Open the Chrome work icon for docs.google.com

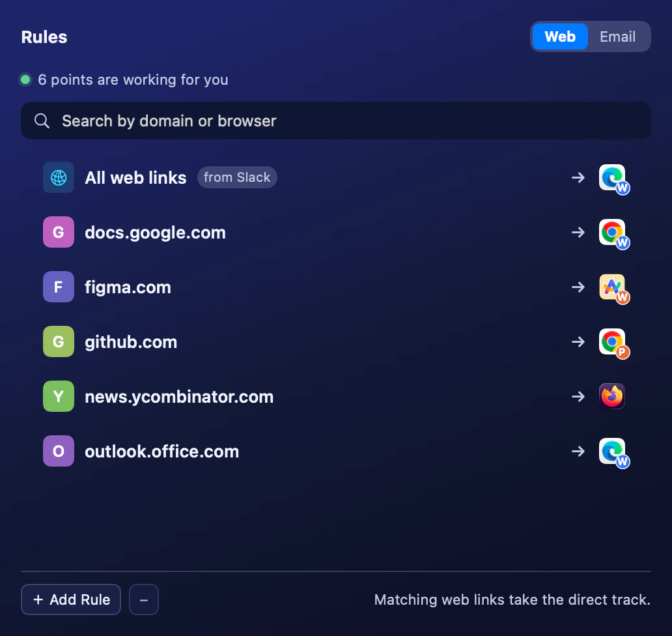pyautogui.click(x=613, y=233)
